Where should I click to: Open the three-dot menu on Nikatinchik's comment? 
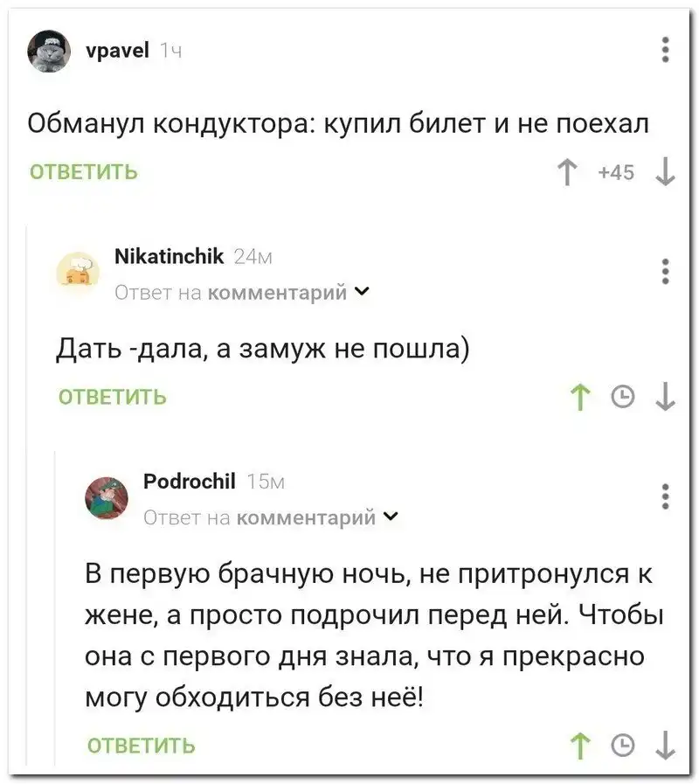coord(666,272)
